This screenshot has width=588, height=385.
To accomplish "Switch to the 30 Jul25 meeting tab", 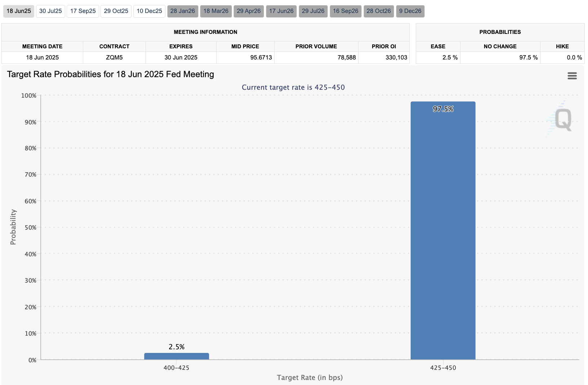I will click(x=50, y=11).
